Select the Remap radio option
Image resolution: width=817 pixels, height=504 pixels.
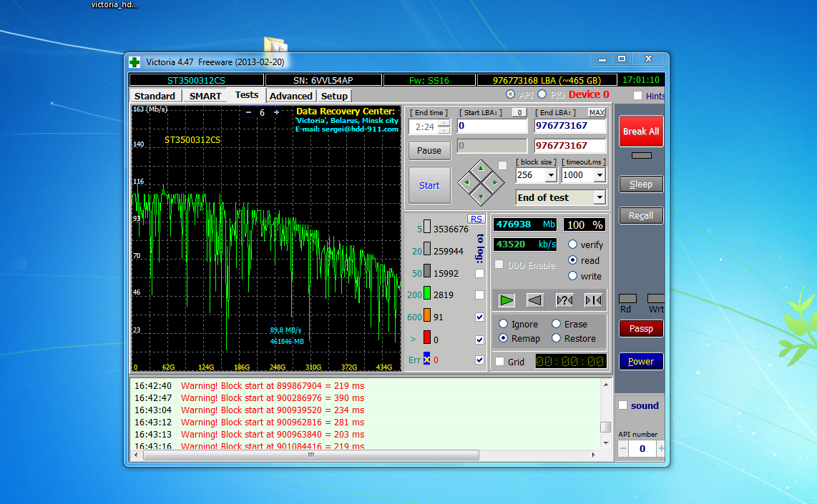504,338
